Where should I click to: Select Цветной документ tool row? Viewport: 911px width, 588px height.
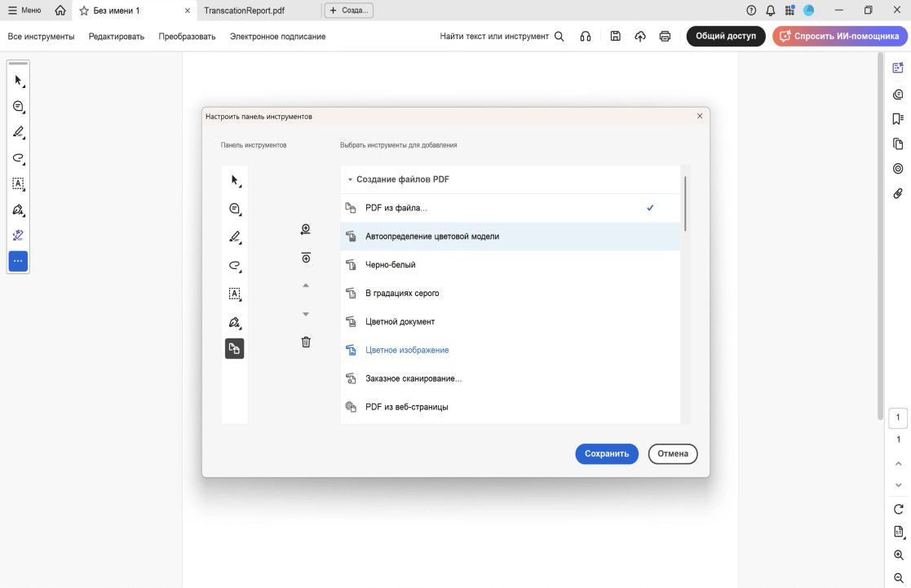click(510, 322)
